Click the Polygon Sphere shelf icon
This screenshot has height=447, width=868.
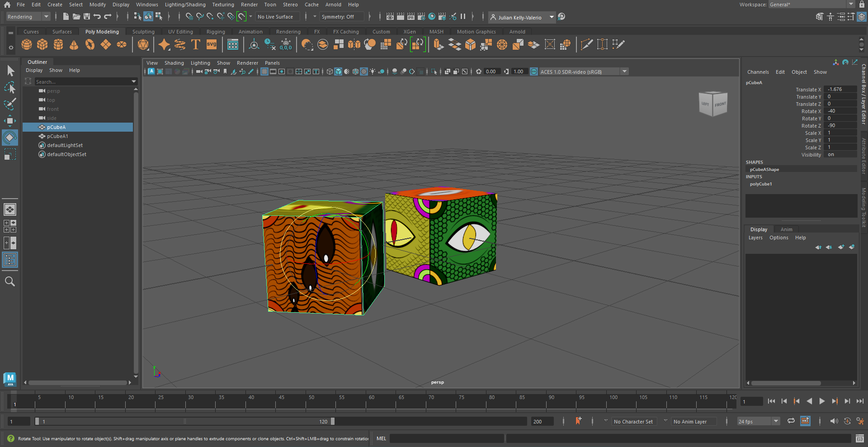(x=27, y=44)
